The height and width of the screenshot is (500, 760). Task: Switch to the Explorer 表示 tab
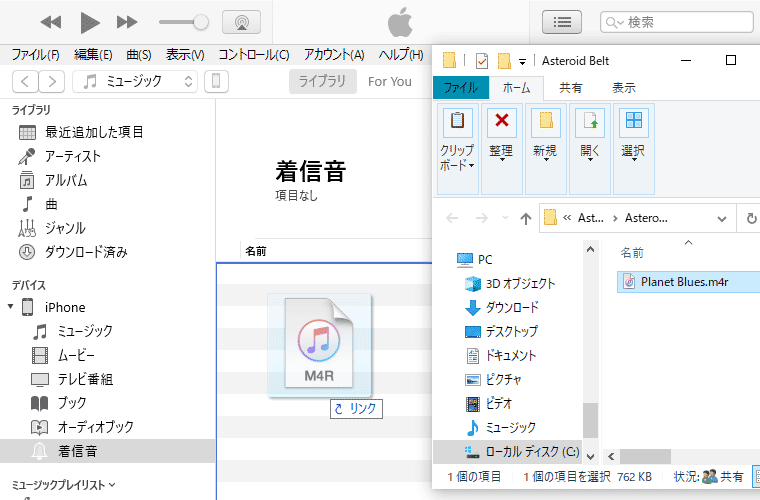tap(624, 88)
